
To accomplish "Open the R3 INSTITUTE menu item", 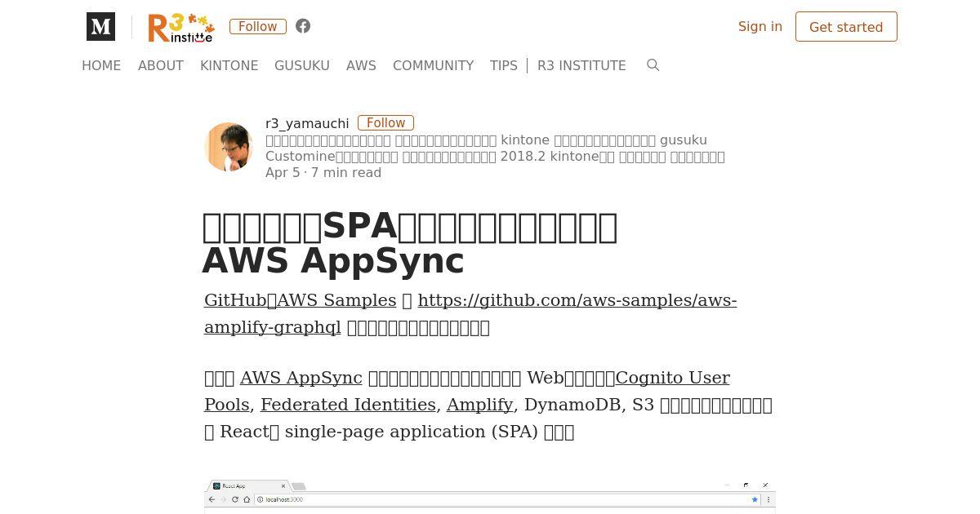I will click(581, 65).
